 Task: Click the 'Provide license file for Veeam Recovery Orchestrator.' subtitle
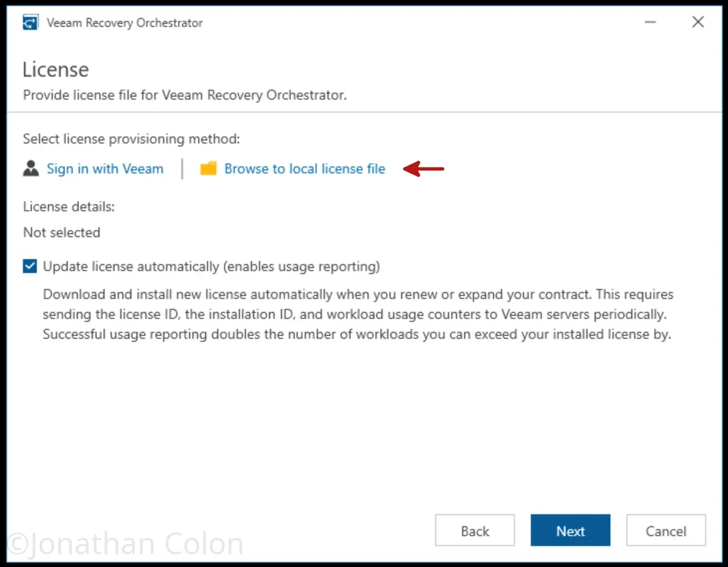click(185, 95)
